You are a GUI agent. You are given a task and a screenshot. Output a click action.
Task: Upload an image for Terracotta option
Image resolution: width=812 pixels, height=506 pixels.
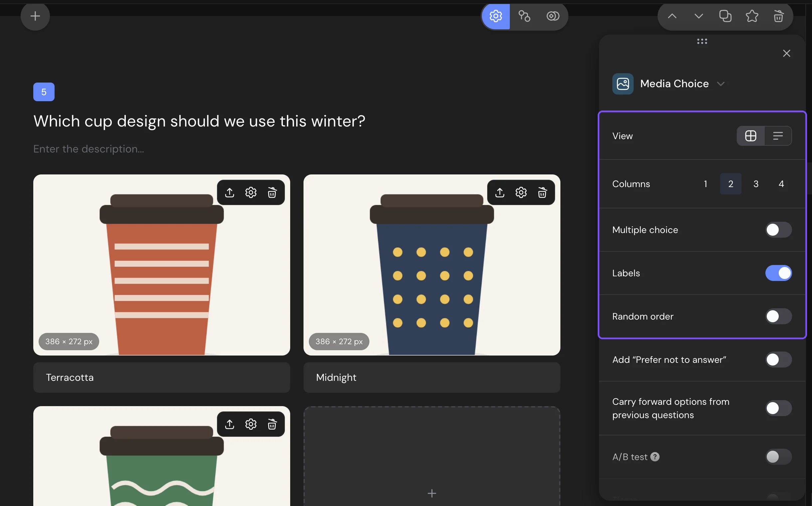[230, 192]
